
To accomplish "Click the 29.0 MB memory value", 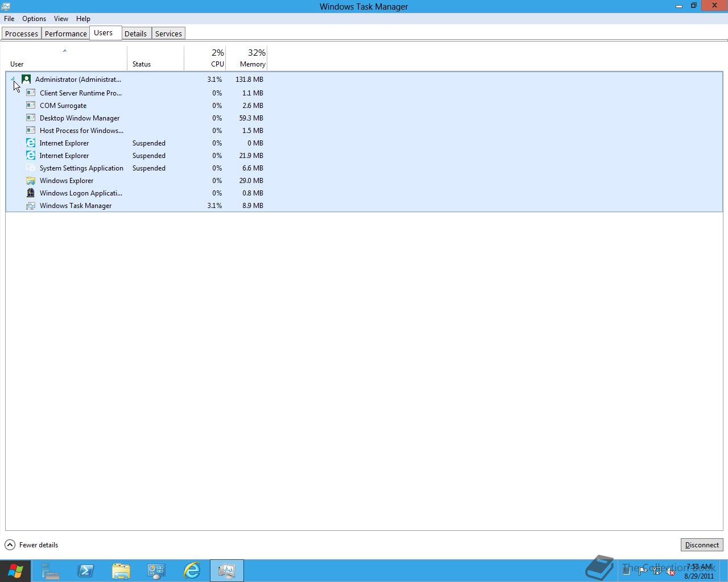I will [x=251, y=180].
